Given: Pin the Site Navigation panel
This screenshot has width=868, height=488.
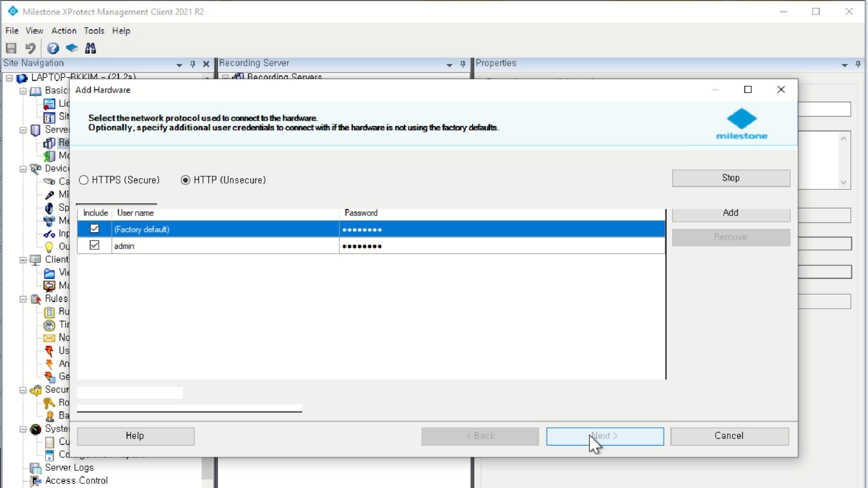Looking at the screenshot, I should 193,64.
